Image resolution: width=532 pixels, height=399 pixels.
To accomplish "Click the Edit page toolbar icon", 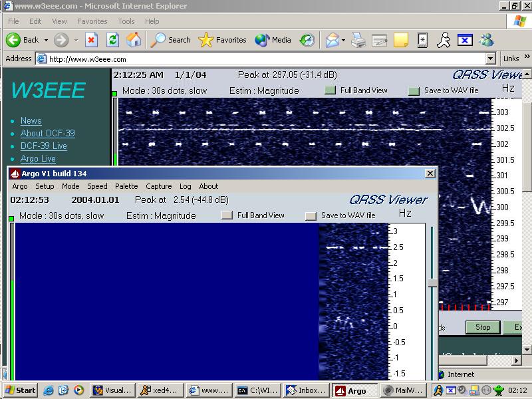I will (380, 40).
